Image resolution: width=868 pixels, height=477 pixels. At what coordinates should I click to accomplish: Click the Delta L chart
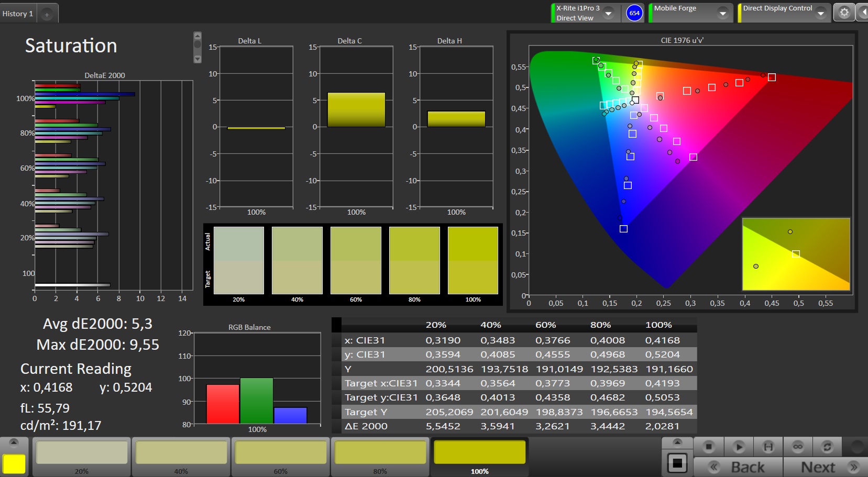pyautogui.click(x=256, y=127)
